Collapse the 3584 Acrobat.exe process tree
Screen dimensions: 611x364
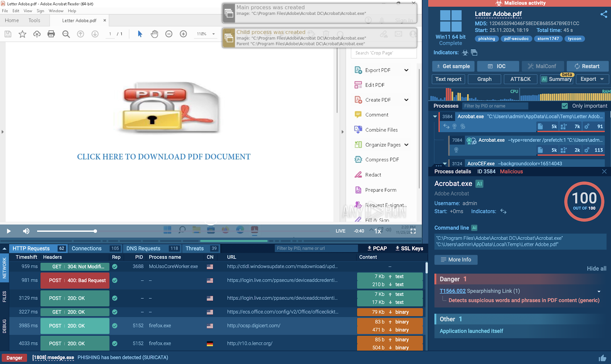(435, 116)
